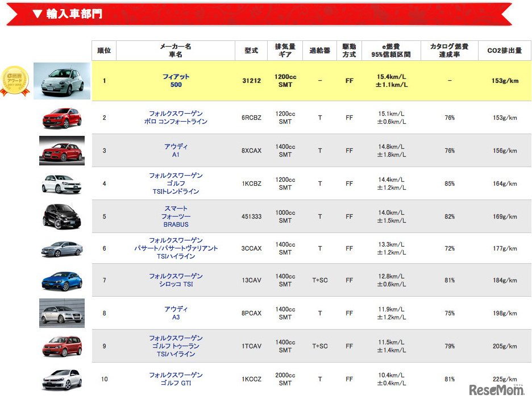Click the 1000cc SMT displacement cell

click(285, 217)
